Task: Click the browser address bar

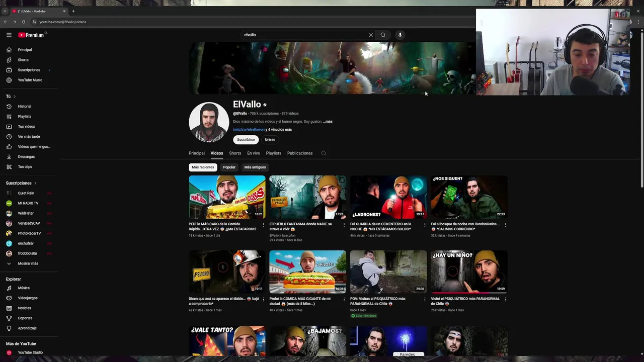Action: pyautogui.click(x=252, y=22)
